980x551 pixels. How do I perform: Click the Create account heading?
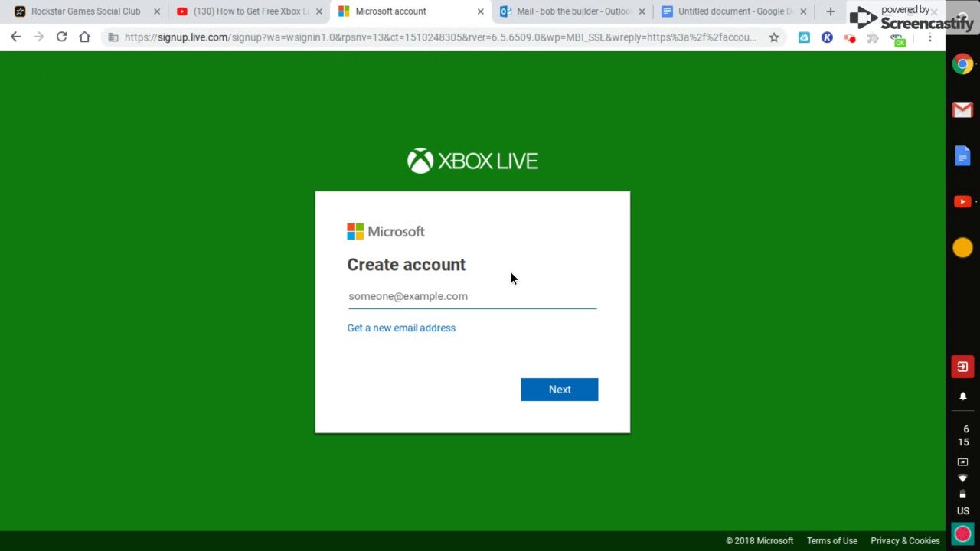[x=407, y=265]
